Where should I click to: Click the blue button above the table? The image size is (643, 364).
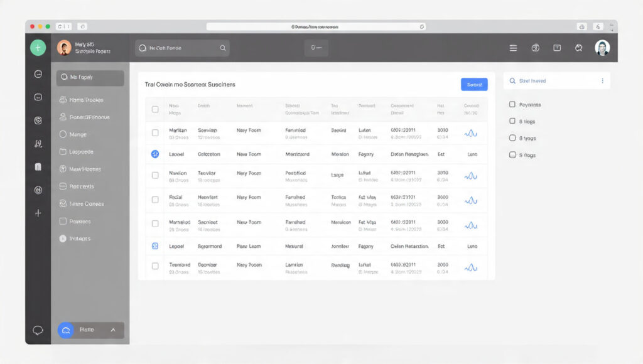coord(473,85)
